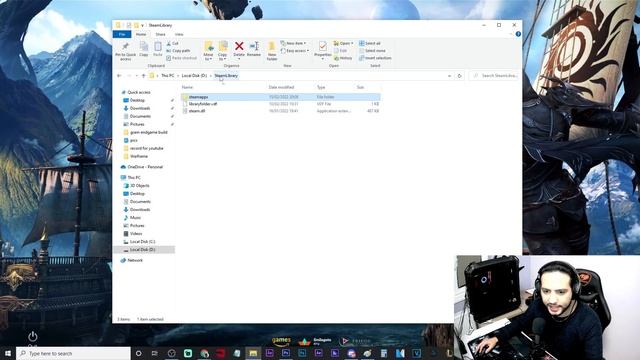Switch to the Share ribbon tab
Viewport: 640px width, 360px height.
click(160, 34)
